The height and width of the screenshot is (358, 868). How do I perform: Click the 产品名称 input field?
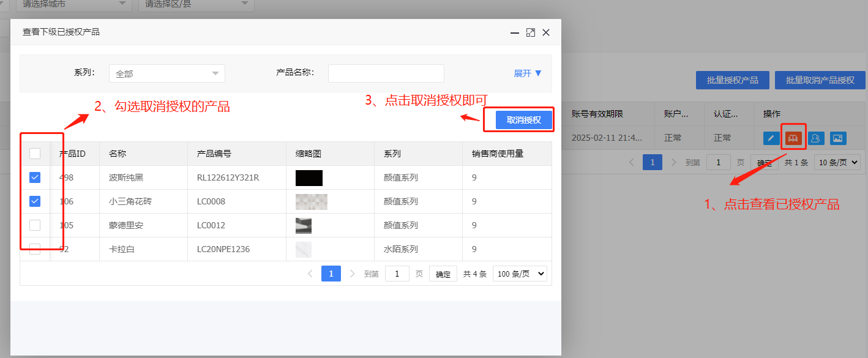click(386, 73)
